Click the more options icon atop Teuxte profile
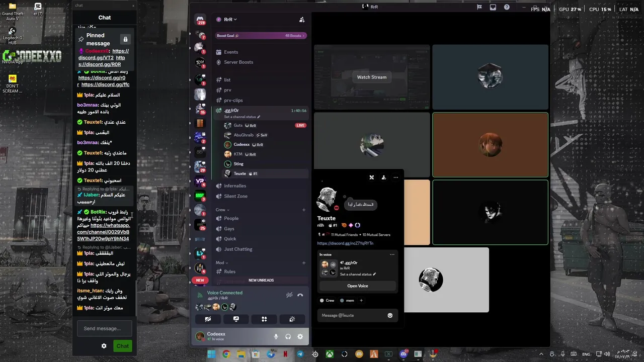The height and width of the screenshot is (362, 644). tap(395, 177)
